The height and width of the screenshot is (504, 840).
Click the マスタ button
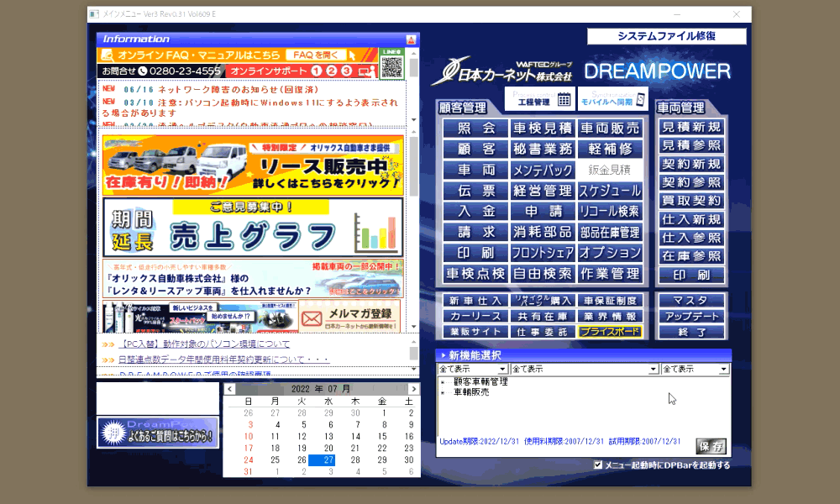pos(691,301)
